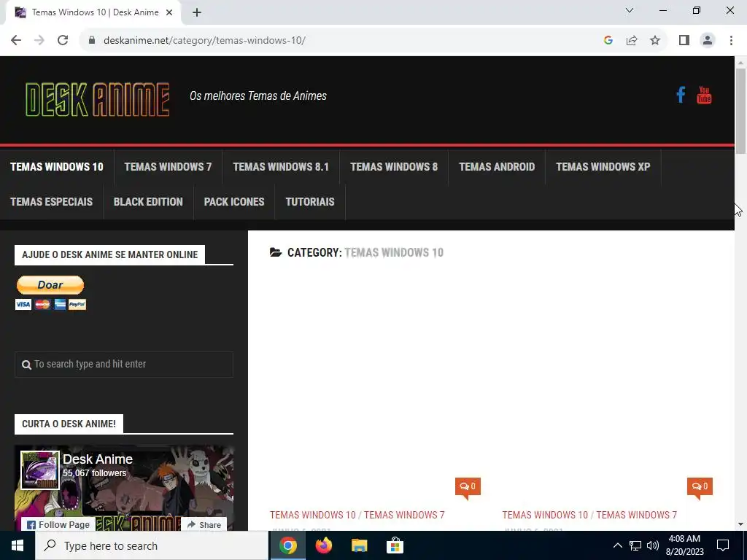Click Chrome icon in taskbar

288,545
